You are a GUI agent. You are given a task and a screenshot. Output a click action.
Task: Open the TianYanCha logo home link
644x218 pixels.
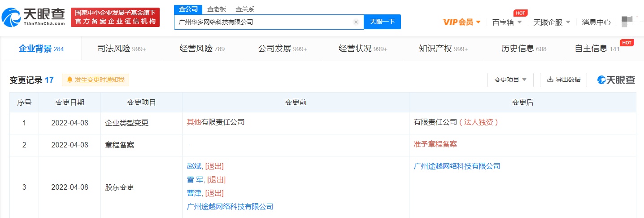pyautogui.click(x=33, y=17)
